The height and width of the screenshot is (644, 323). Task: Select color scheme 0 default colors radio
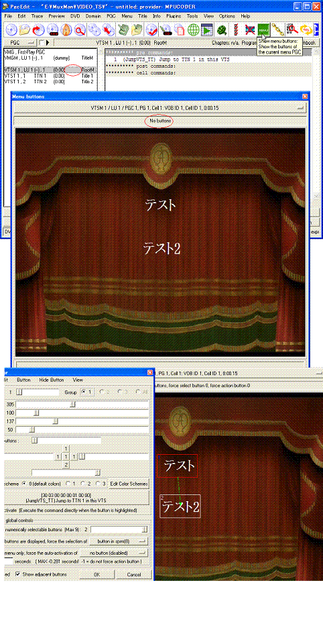tap(24, 484)
